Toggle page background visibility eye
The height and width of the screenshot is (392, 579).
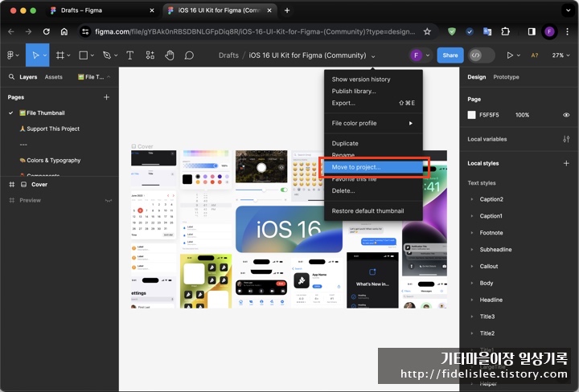click(566, 115)
